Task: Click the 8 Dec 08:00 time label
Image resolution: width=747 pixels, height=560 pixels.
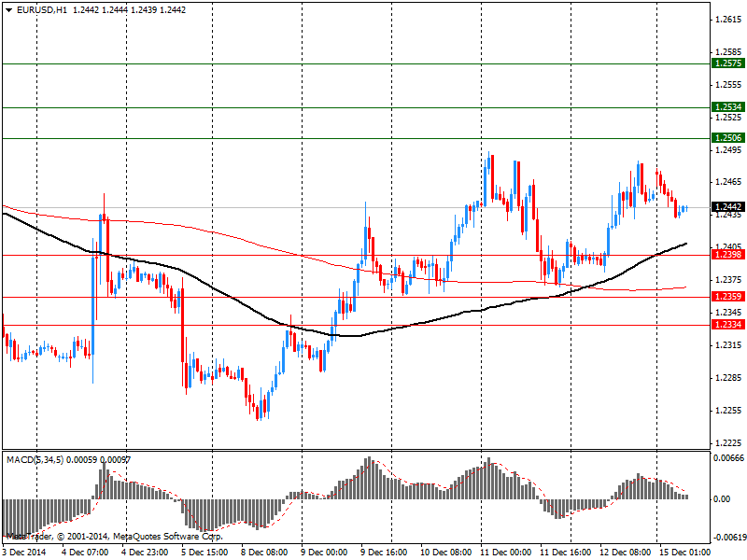Action: tap(264, 553)
